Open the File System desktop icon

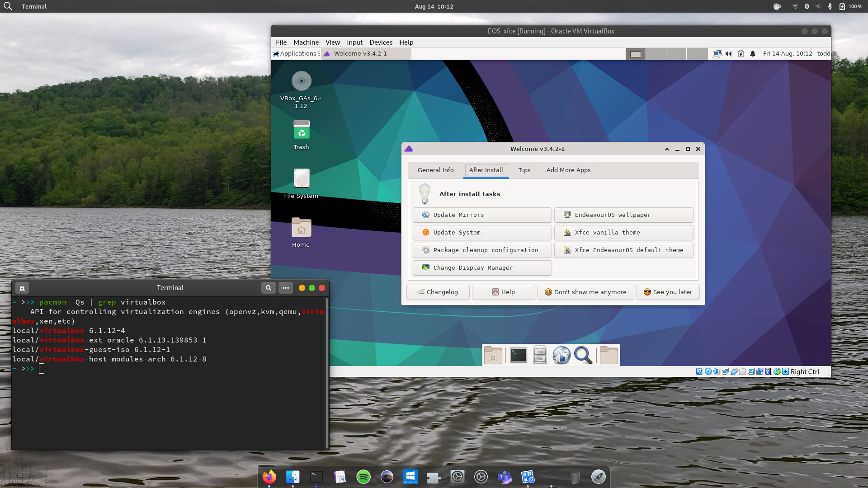[x=301, y=183]
